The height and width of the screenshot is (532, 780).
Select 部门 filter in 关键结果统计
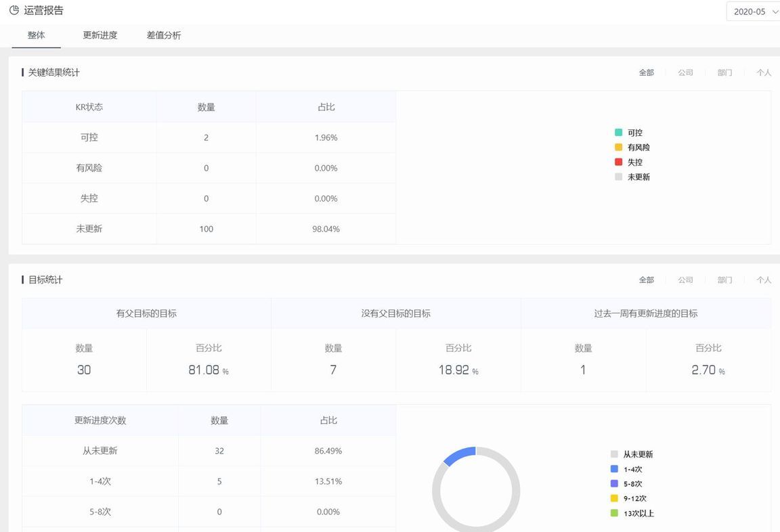pyautogui.click(x=724, y=72)
